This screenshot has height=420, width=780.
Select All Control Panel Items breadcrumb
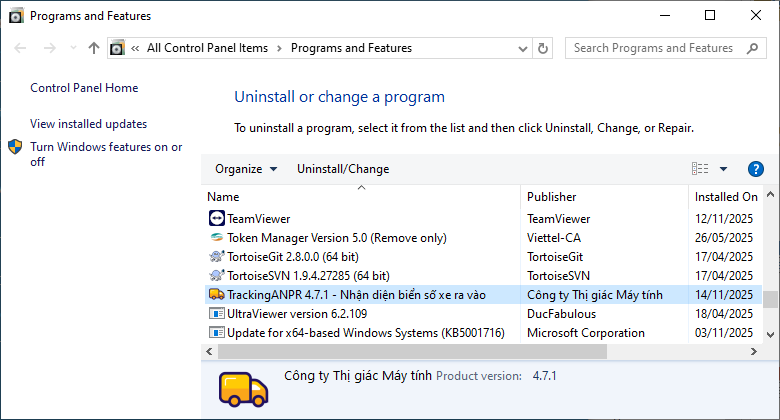click(207, 48)
